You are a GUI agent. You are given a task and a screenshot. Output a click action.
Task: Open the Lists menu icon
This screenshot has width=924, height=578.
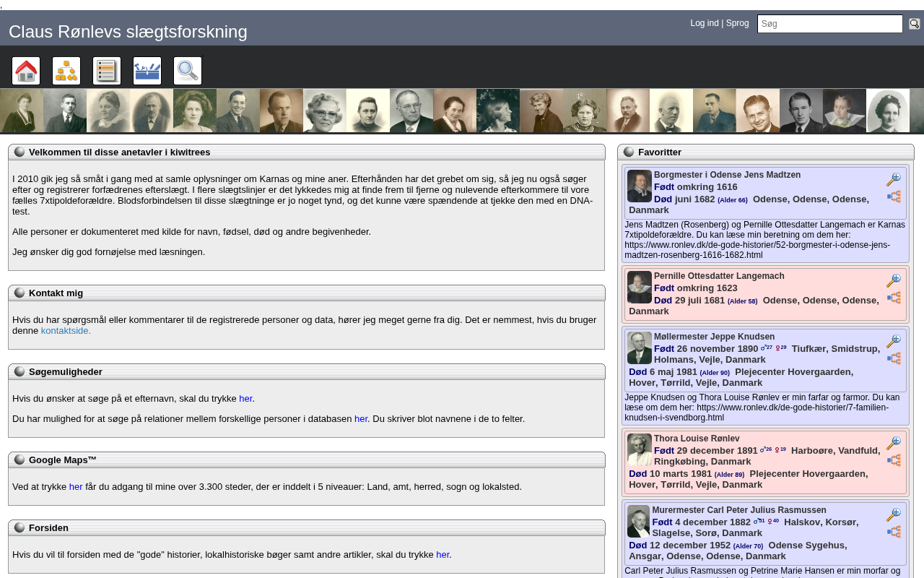[x=107, y=71]
